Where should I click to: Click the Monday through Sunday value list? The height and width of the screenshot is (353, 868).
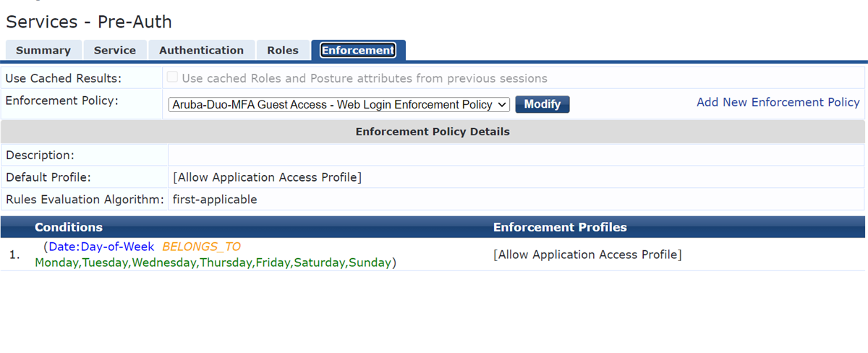click(213, 263)
